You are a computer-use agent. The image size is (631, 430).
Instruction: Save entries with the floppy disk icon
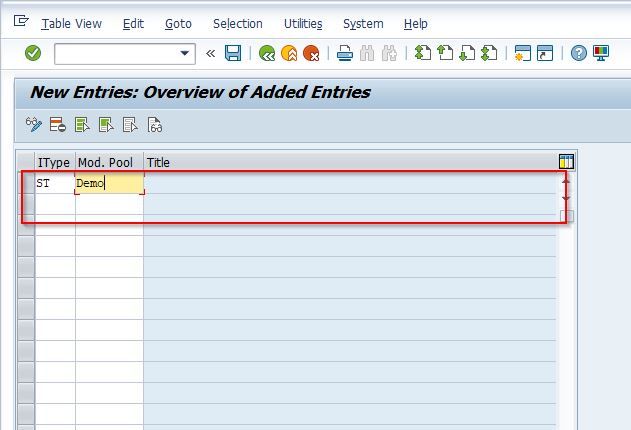233,53
